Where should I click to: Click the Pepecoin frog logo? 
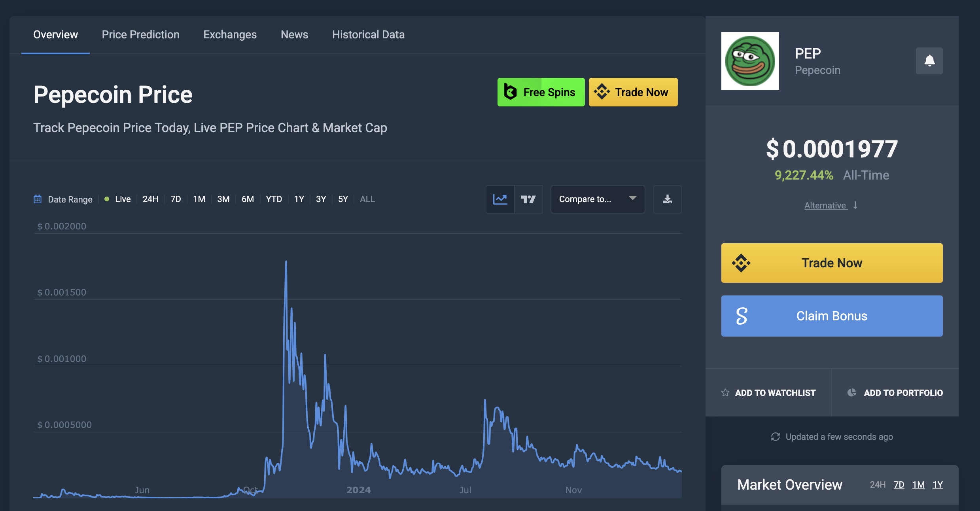750,61
